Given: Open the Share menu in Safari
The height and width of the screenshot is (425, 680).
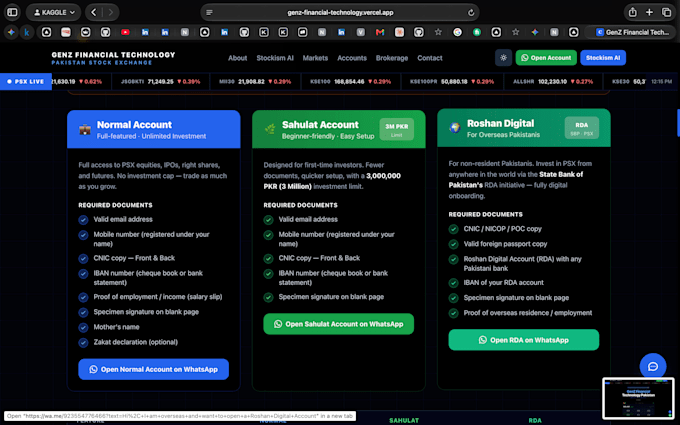Looking at the screenshot, I should pyautogui.click(x=633, y=12).
